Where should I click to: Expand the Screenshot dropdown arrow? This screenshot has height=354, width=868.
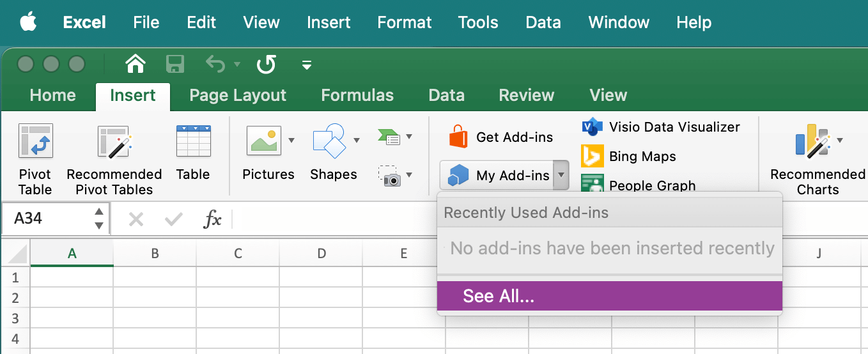tap(409, 175)
